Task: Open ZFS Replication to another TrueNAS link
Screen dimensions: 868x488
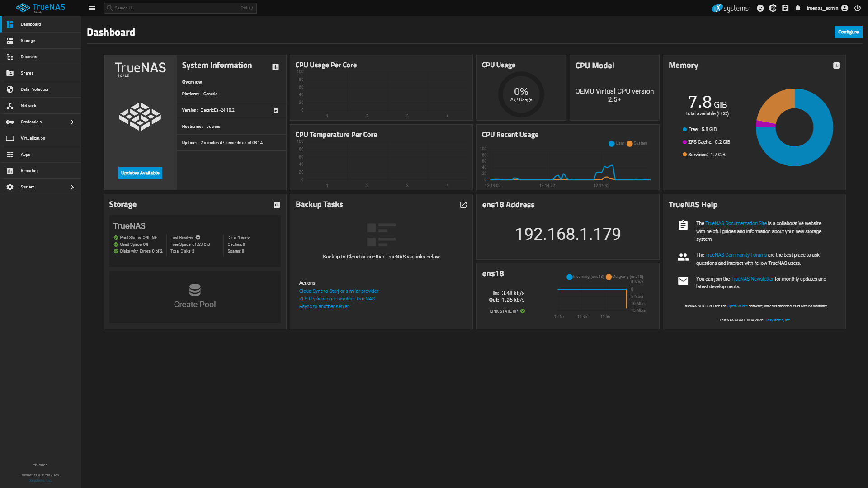Action: pyautogui.click(x=337, y=299)
